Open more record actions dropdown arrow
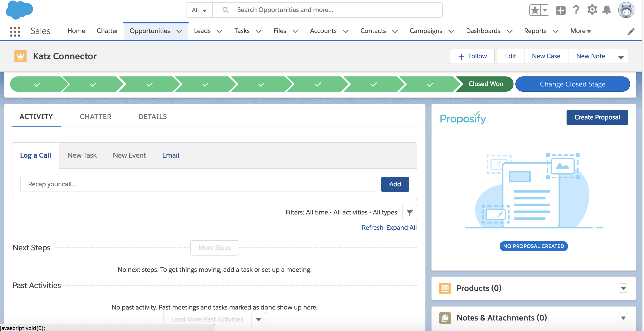Image resolution: width=644 pixels, height=331 pixels. (621, 56)
